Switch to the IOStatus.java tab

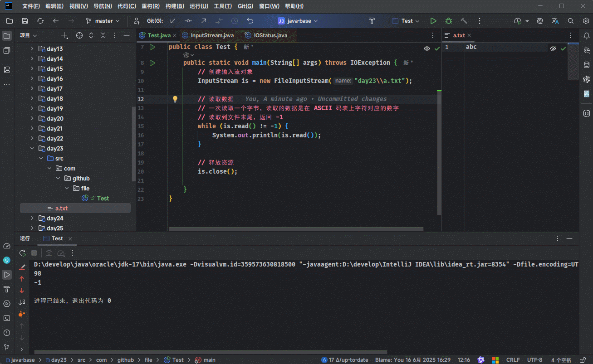[x=270, y=35]
